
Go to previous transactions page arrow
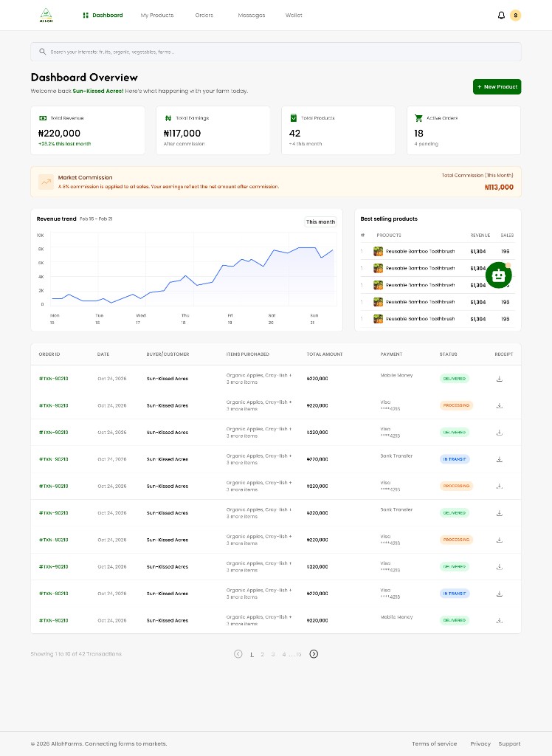238,654
